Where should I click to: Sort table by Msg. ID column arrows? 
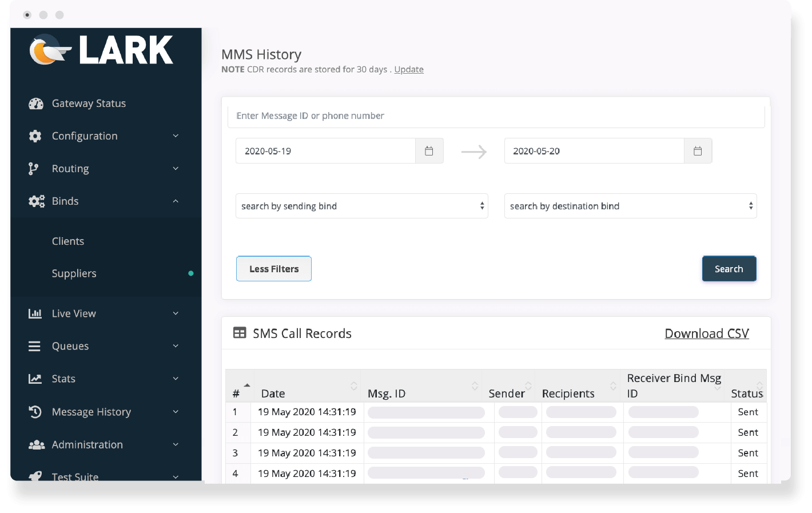[475, 386]
